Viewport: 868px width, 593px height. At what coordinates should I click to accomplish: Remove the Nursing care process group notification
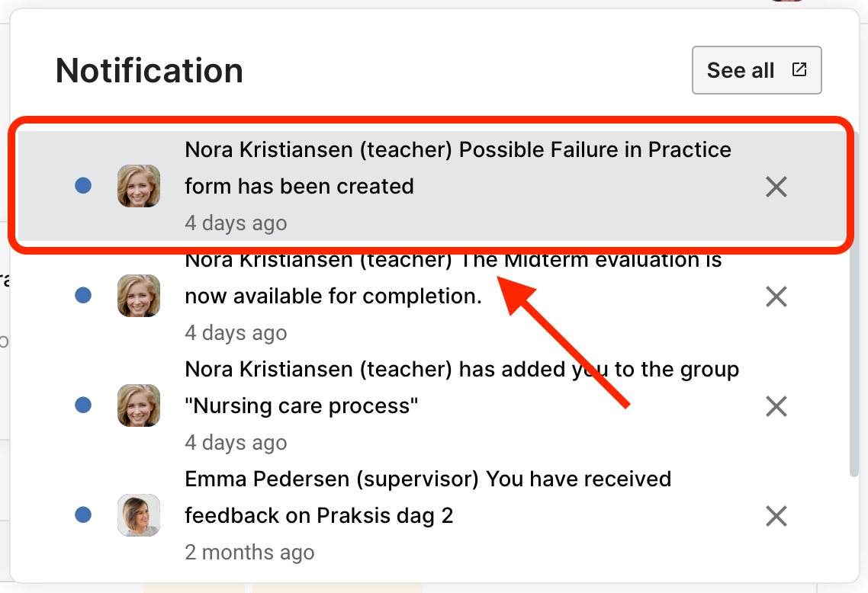point(776,406)
